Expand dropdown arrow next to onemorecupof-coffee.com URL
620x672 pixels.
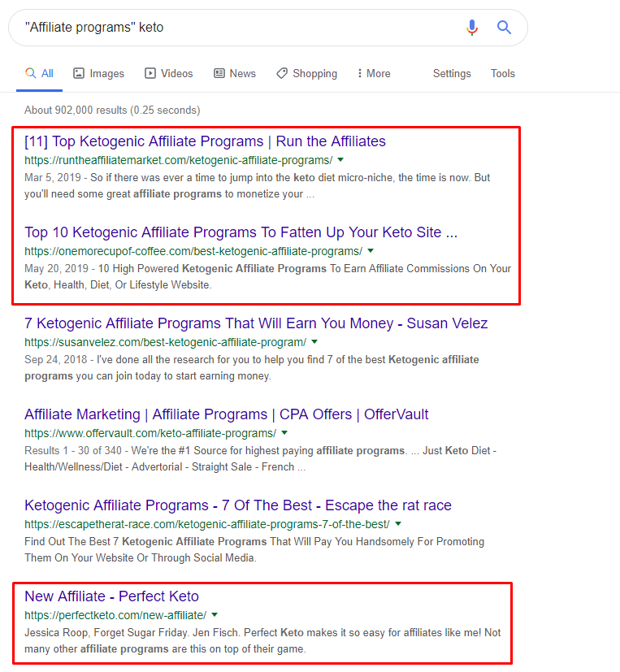tap(371, 251)
